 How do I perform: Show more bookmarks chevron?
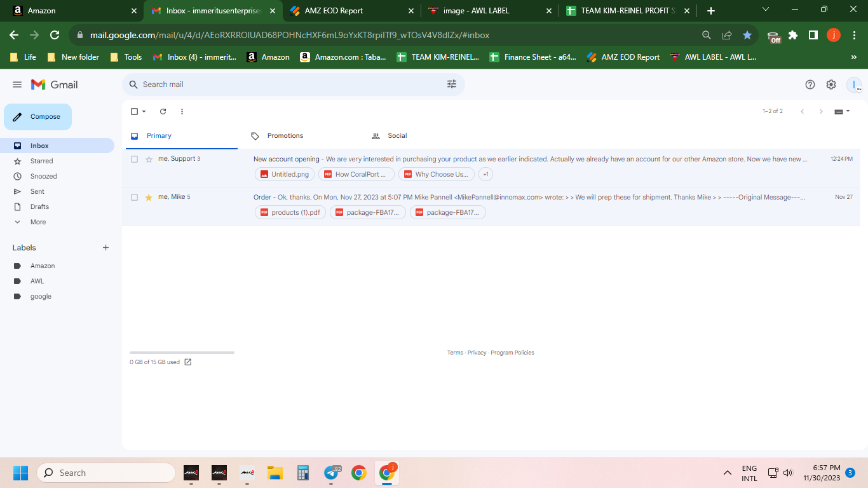point(853,57)
